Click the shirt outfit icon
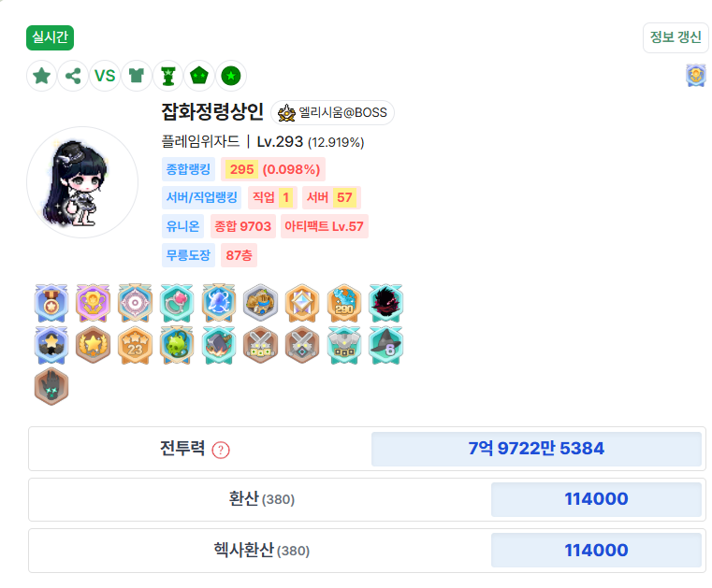 (137, 76)
